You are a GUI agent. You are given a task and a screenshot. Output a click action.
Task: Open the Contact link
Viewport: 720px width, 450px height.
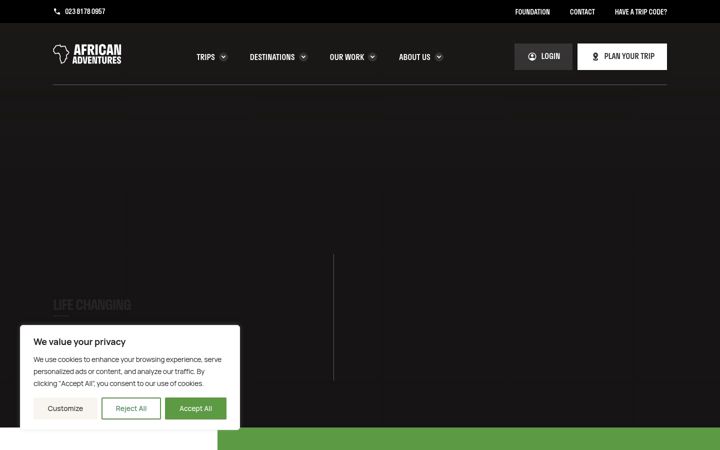(582, 12)
